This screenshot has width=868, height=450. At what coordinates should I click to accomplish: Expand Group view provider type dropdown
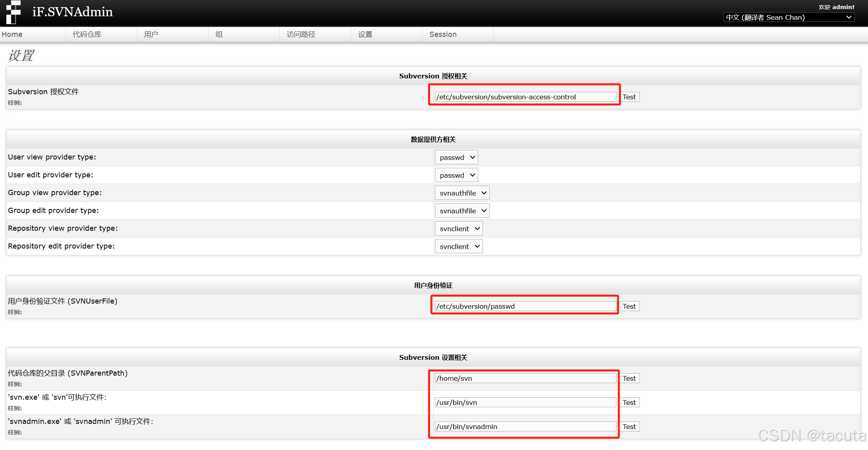(462, 193)
